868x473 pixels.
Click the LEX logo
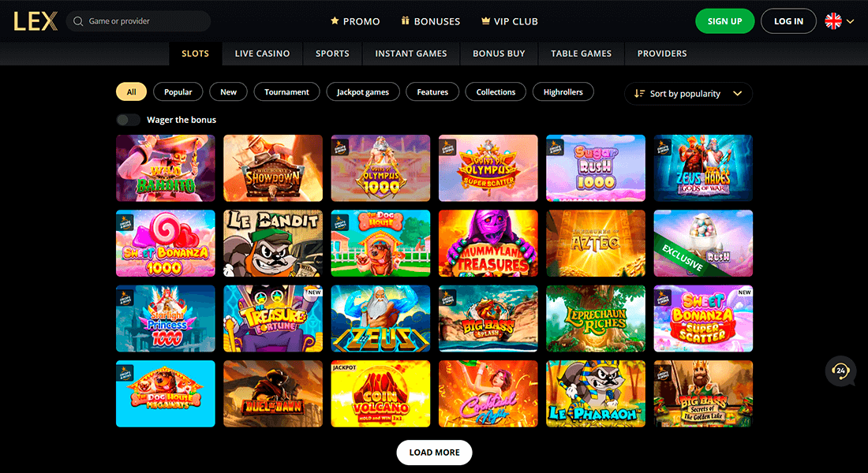pyautogui.click(x=36, y=21)
